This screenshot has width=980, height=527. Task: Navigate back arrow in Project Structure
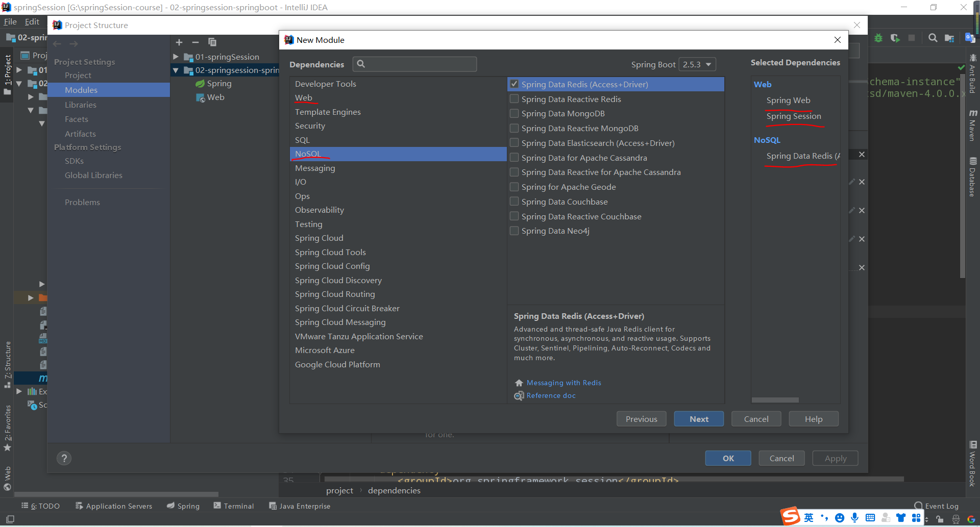point(57,44)
